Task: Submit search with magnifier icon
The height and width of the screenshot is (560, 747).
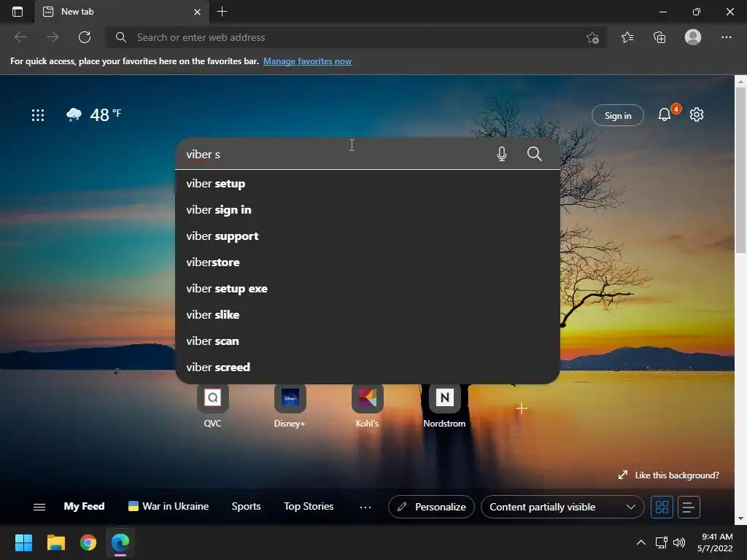Action: click(534, 154)
